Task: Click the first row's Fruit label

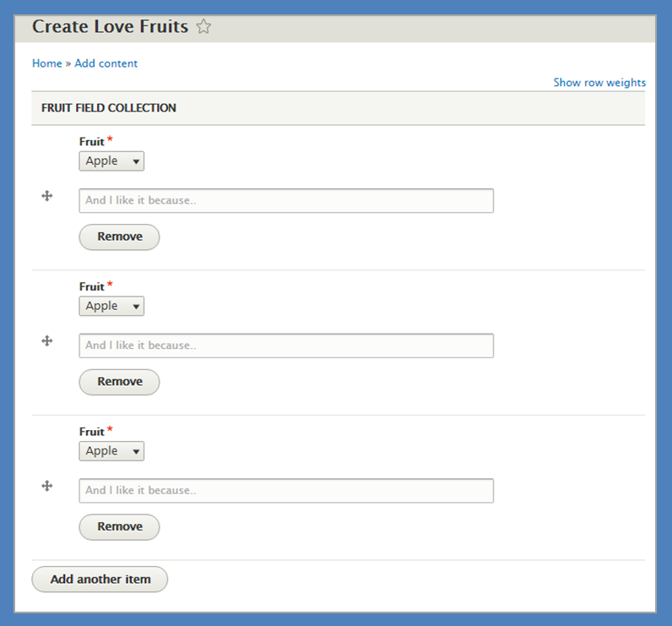Action: pos(92,143)
